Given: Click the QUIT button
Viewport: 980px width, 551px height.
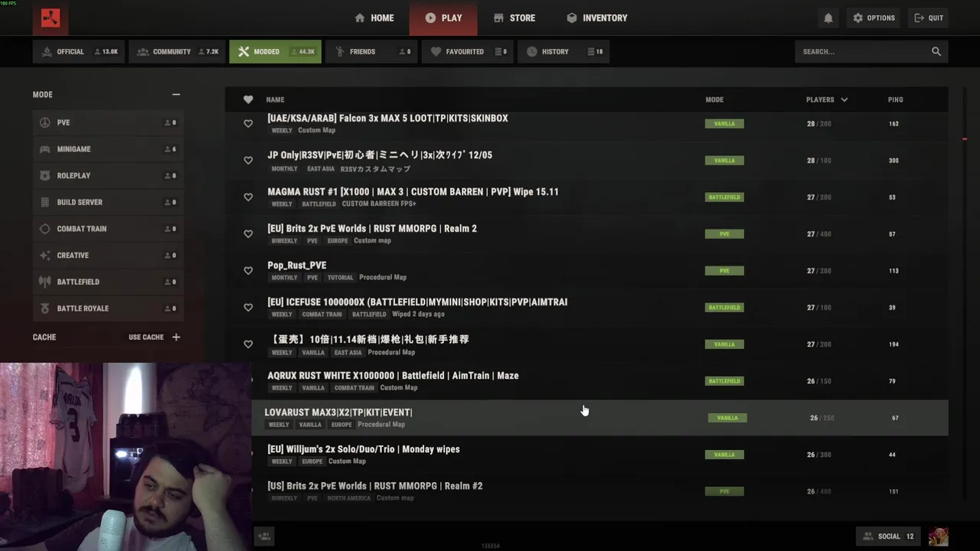Looking at the screenshot, I should coord(929,18).
